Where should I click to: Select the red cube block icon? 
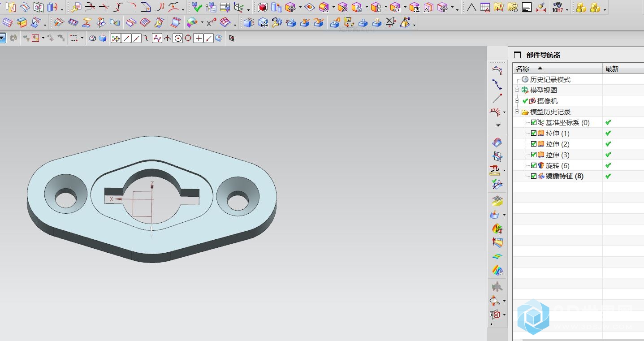(262, 7)
